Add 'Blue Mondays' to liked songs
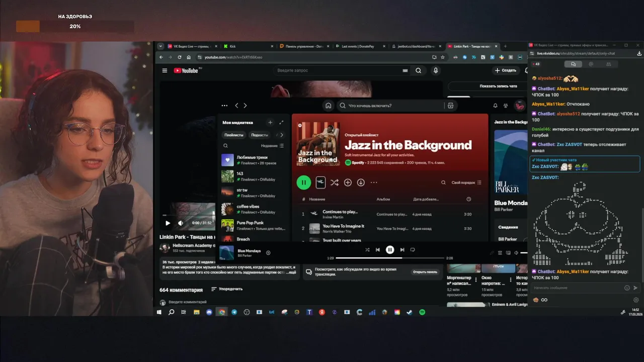The image size is (644, 362). point(268,253)
